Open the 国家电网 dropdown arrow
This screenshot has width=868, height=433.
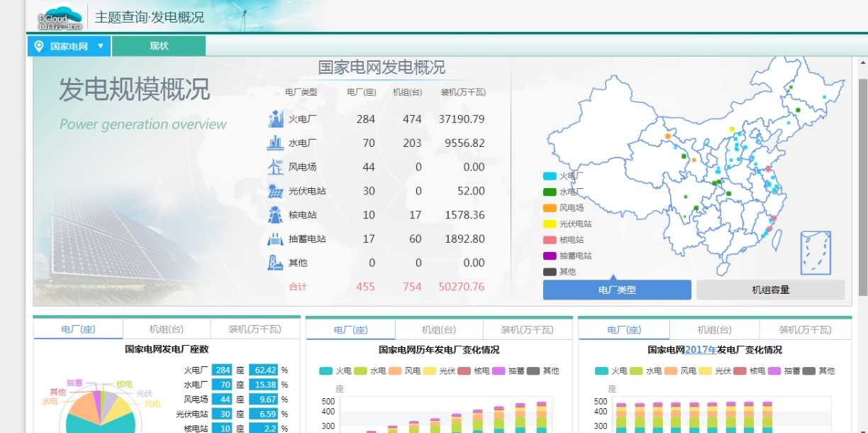(100, 46)
